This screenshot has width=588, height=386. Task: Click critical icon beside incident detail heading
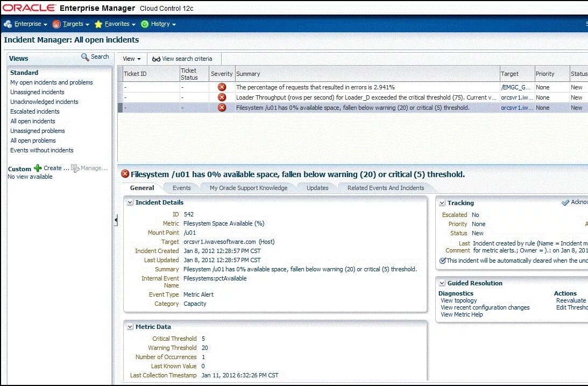click(x=125, y=174)
